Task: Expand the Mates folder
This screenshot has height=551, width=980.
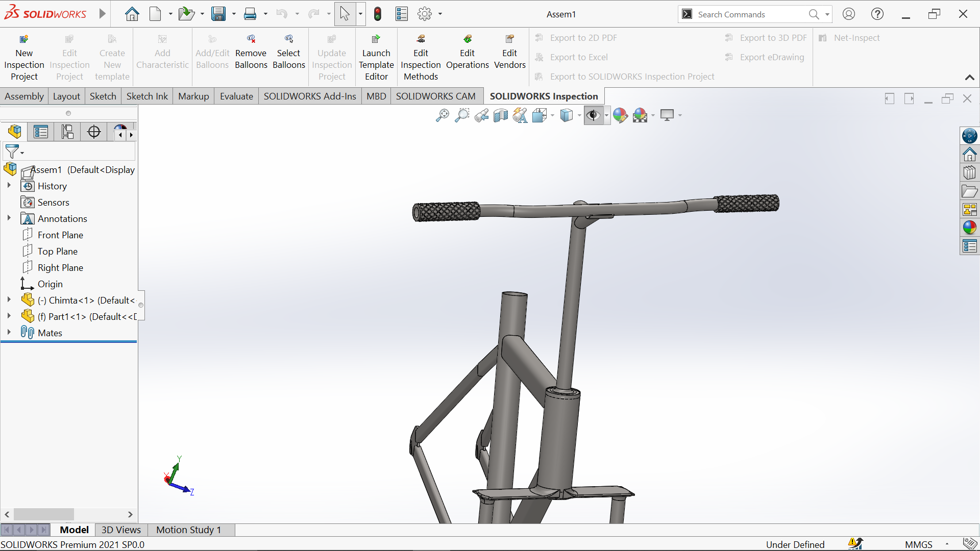Action: 9,332
